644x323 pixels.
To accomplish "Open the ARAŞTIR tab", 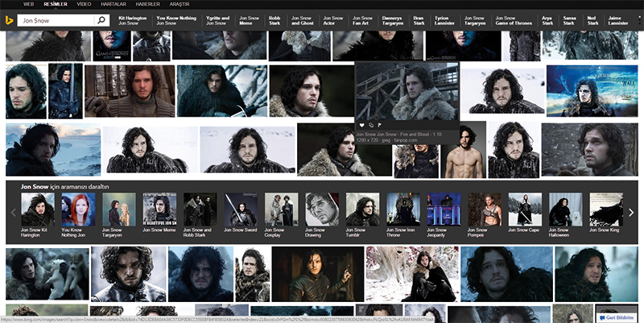I will tap(180, 4).
